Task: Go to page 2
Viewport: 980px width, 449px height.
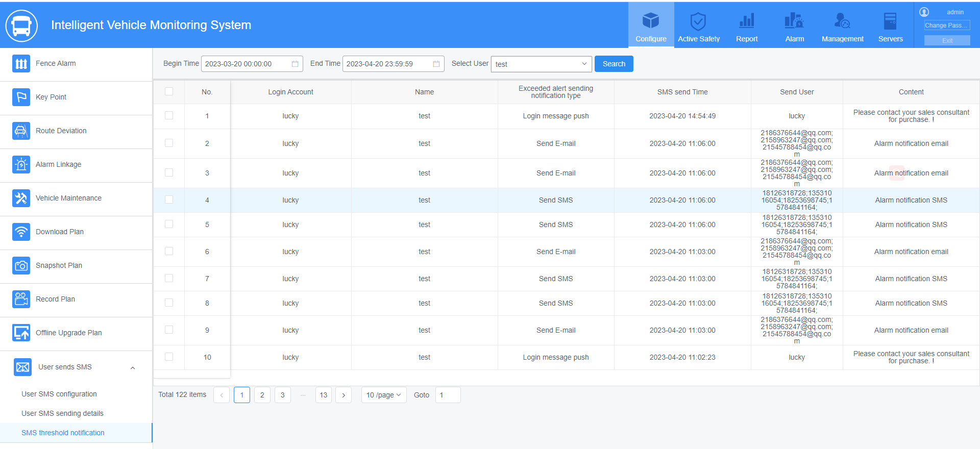Action: (262, 395)
